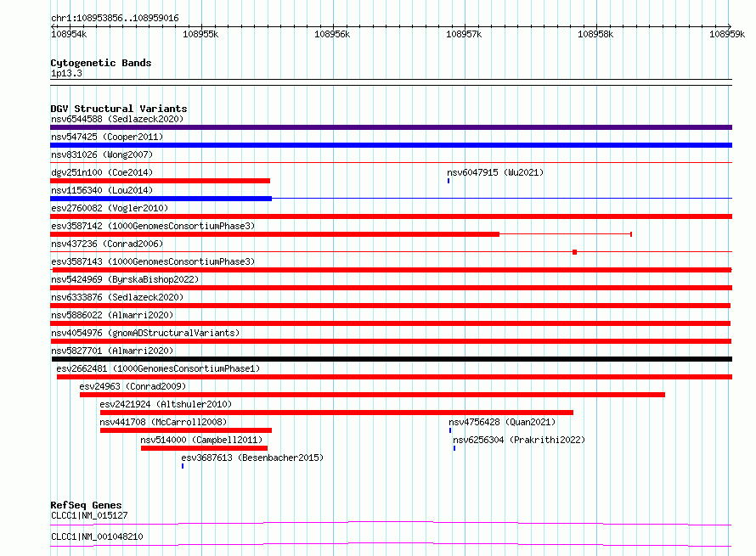Select the red esv24963 variant bar
756x556 pixels.
point(373,395)
